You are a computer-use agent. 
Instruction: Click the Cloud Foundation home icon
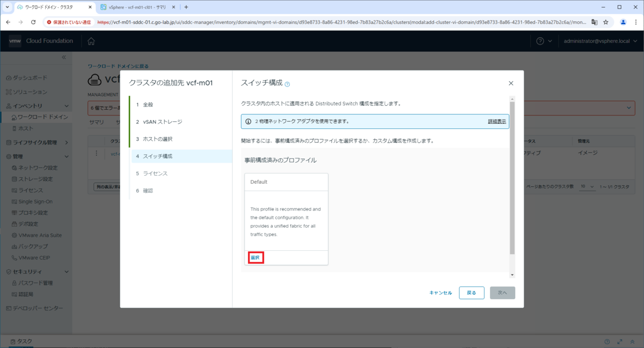pyautogui.click(x=91, y=41)
